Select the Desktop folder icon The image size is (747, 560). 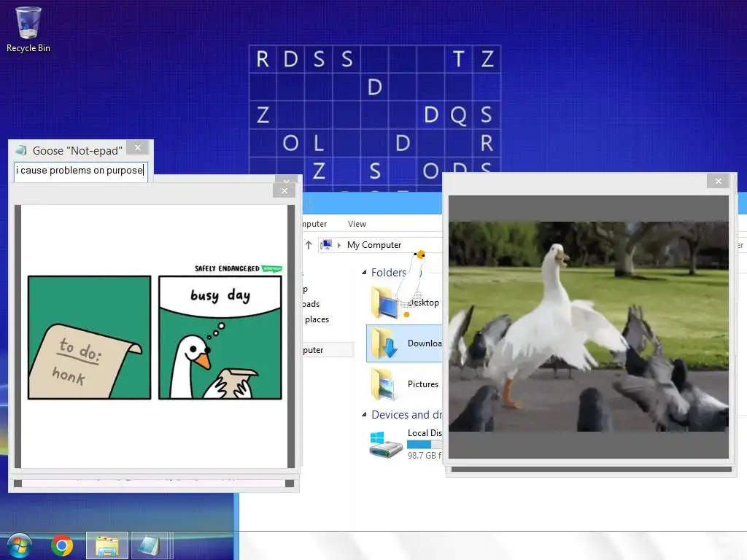click(x=384, y=303)
